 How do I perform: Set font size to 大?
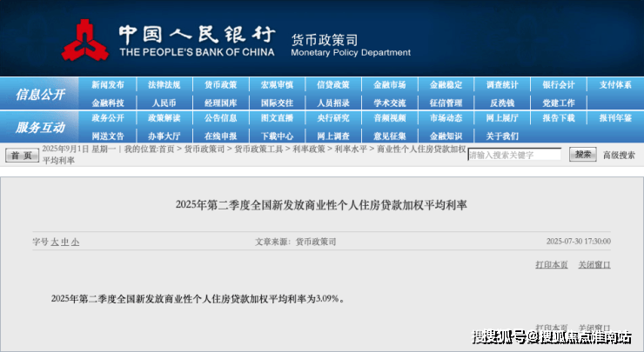55,242
